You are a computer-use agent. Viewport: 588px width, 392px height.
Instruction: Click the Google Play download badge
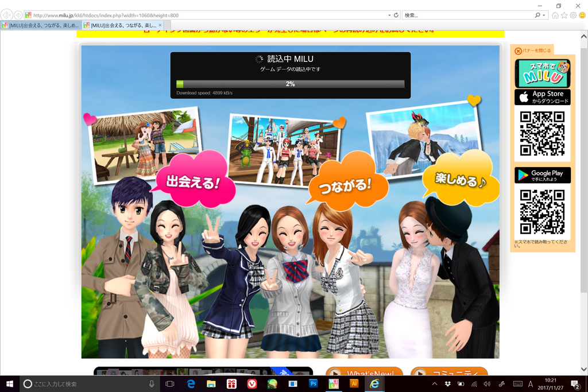point(542,175)
